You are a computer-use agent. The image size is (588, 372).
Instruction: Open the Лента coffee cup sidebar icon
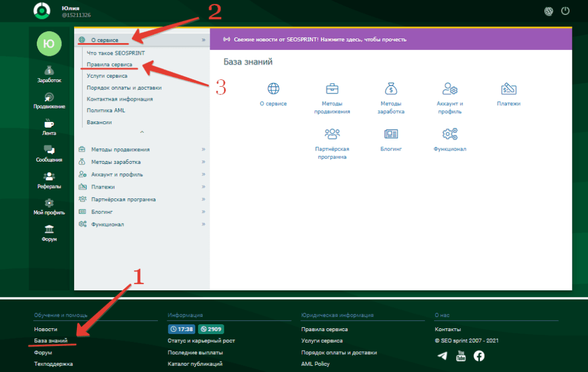coord(49,124)
